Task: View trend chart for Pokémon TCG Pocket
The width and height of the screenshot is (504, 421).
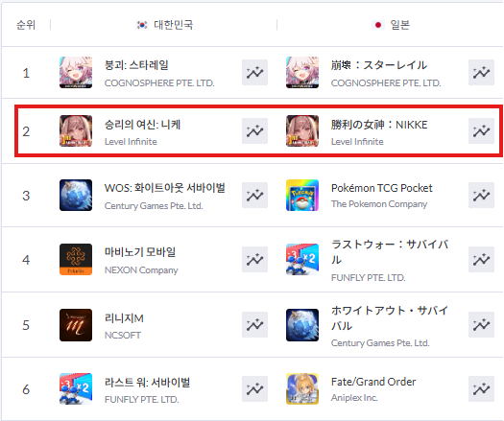Action: point(481,196)
